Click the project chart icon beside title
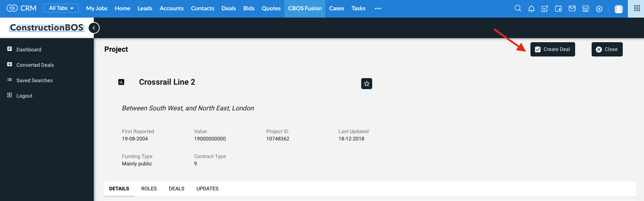This screenshot has height=201, width=644. click(x=121, y=82)
